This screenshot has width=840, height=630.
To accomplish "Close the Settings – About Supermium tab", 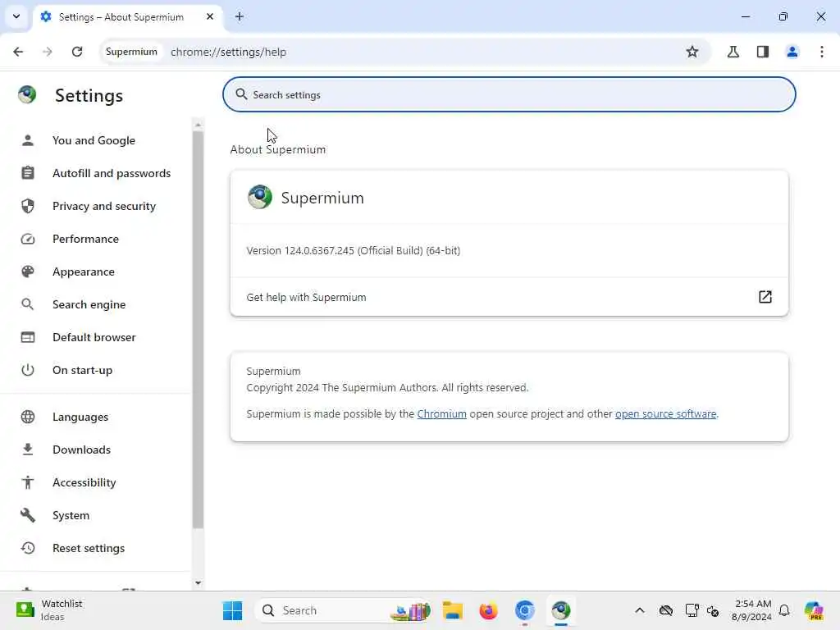I will (210, 16).
